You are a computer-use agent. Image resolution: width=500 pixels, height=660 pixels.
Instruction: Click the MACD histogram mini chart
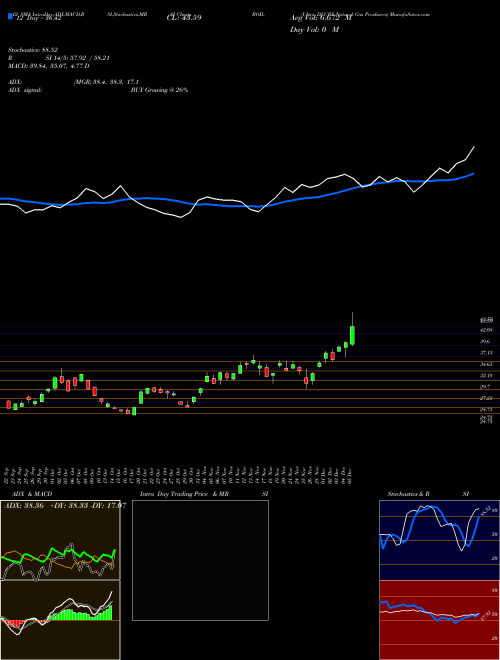60,620
